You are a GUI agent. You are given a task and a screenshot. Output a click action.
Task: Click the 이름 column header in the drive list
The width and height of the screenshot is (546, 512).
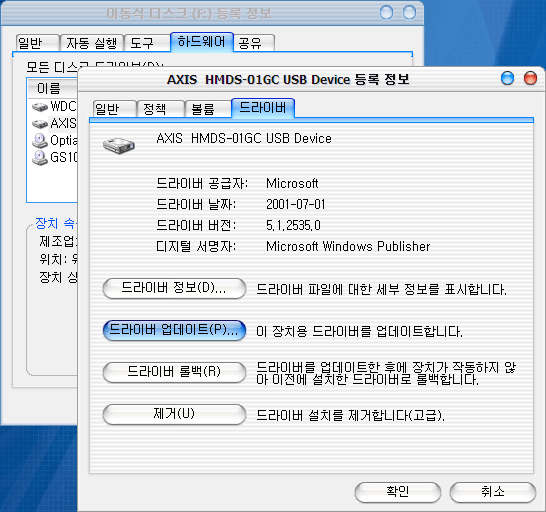[52, 88]
